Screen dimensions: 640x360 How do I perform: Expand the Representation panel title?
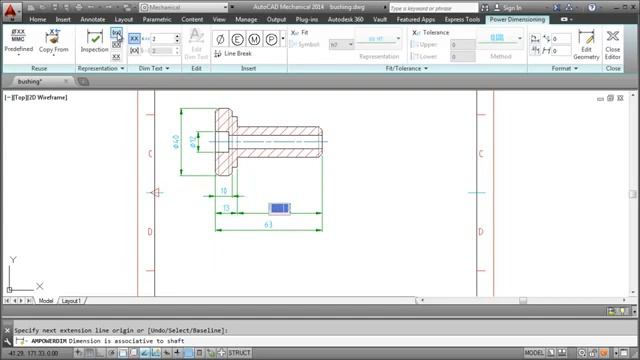point(101,69)
